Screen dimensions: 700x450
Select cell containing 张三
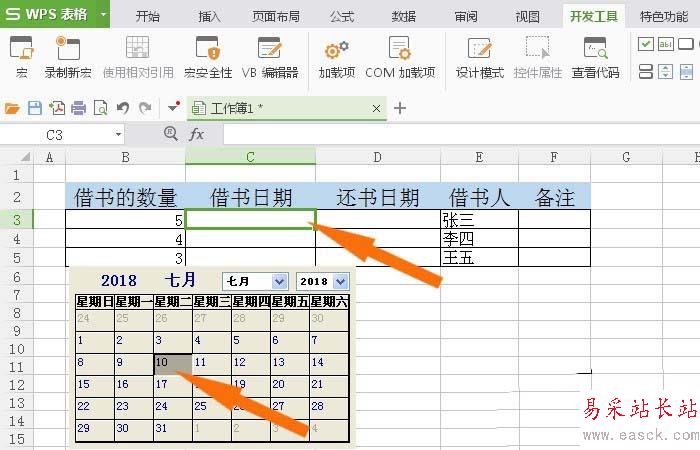pos(479,219)
